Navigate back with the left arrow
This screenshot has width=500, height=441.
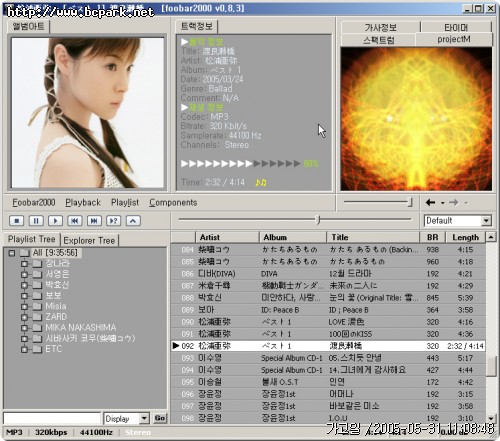click(x=431, y=202)
